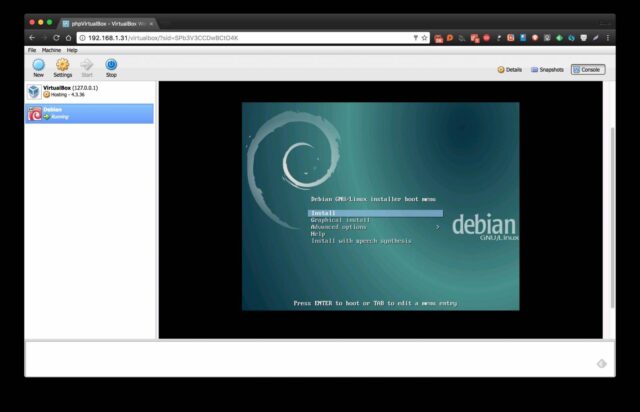Screen dimensions: 640x412
Task: Switch to the Snapshots tab
Action: (x=547, y=70)
